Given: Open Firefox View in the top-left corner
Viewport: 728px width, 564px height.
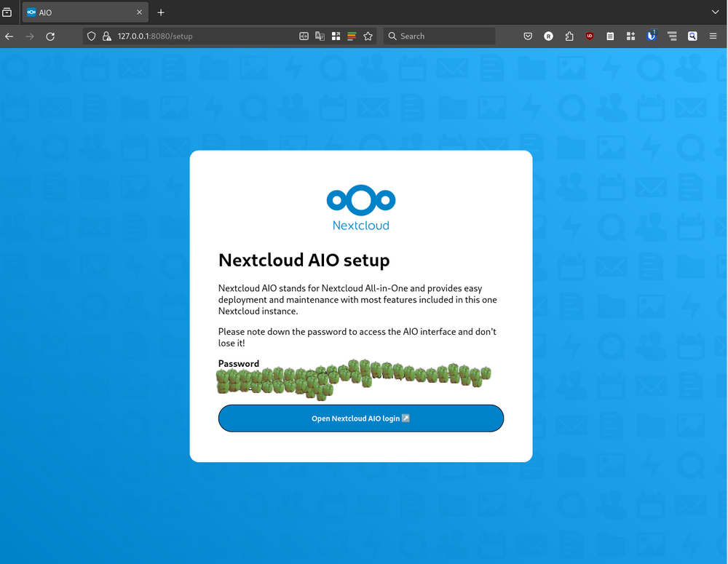Looking at the screenshot, I should (x=9, y=12).
